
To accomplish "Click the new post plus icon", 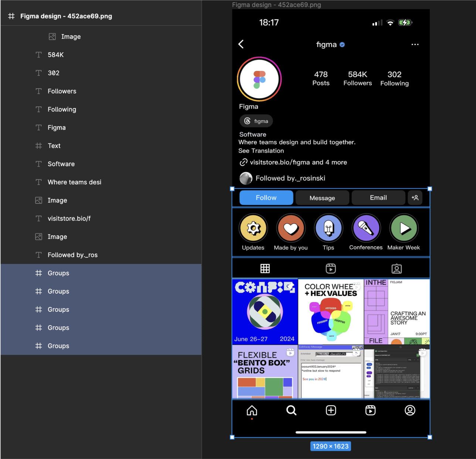I will 331,410.
